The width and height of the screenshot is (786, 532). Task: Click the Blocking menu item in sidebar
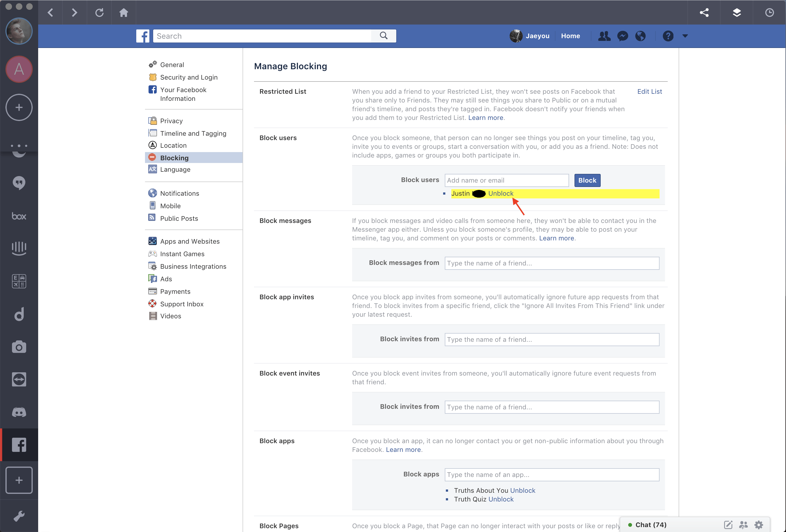pyautogui.click(x=174, y=157)
